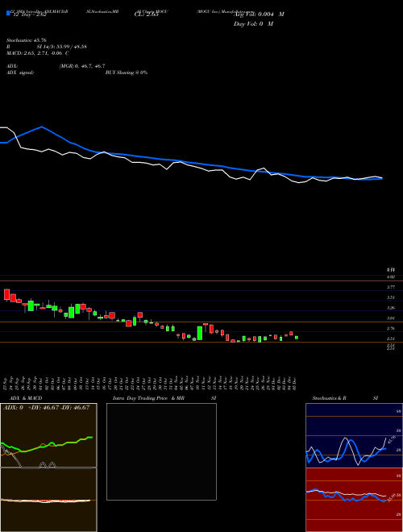The height and width of the screenshot is (532, 403).
Task: Click the 'Stochastics: 43.76' value
Action: click(26, 40)
